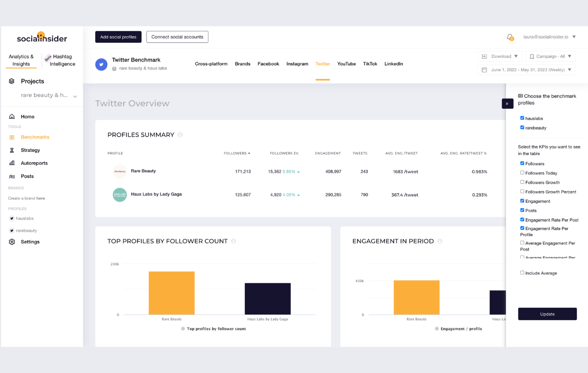Expand the rare beauty project selector

coord(49,96)
